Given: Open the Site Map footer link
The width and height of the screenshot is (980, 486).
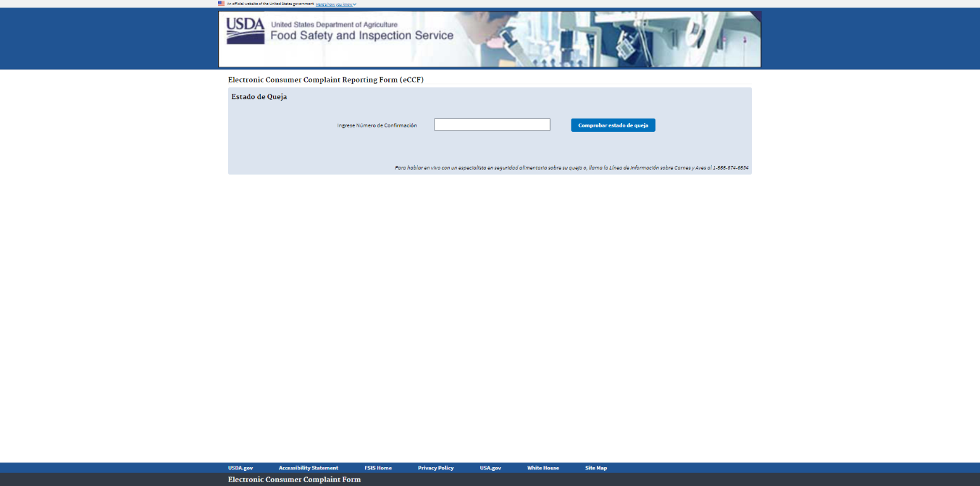Looking at the screenshot, I should pos(596,468).
